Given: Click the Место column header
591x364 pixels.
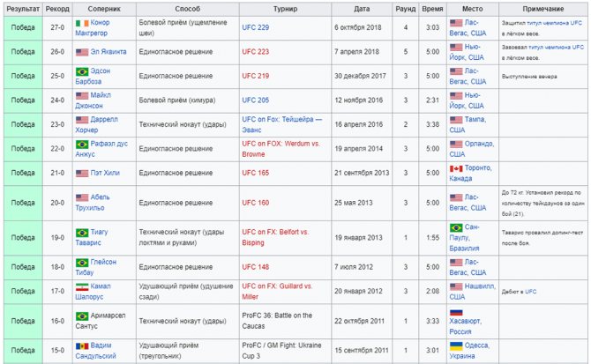Looking at the screenshot, I should (x=473, y=9).
